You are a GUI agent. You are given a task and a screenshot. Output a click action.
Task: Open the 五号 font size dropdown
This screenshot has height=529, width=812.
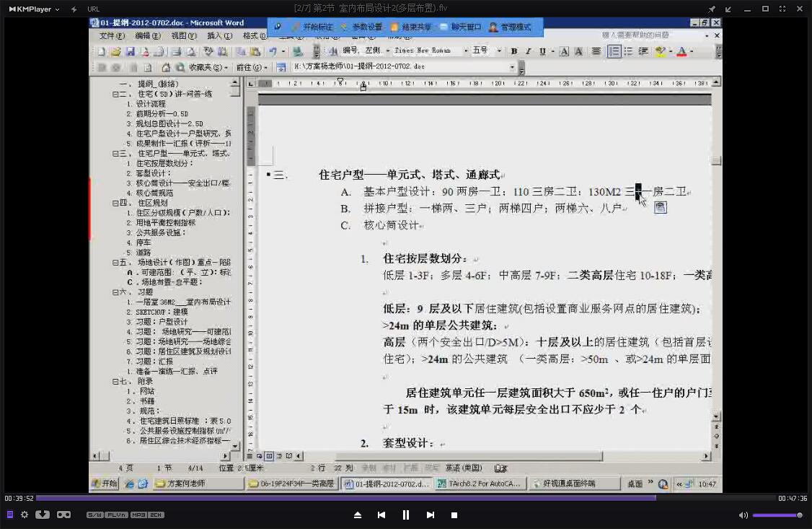click(499, 51)
